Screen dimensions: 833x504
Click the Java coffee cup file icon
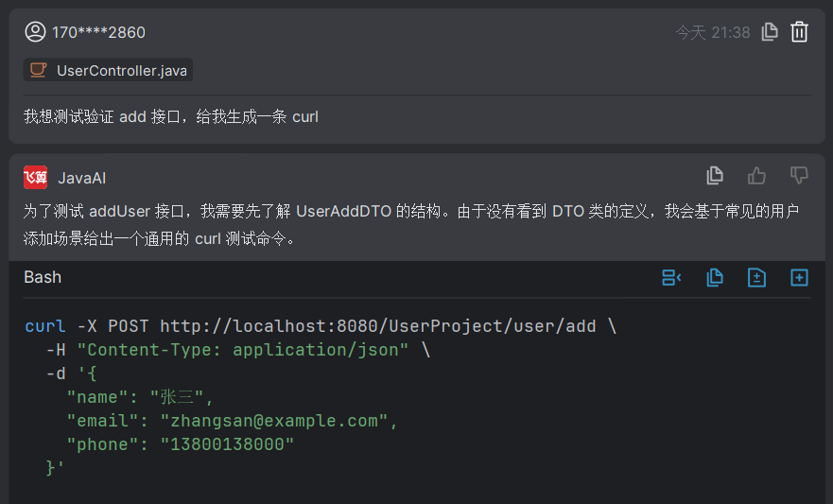(x=38, y=70)
